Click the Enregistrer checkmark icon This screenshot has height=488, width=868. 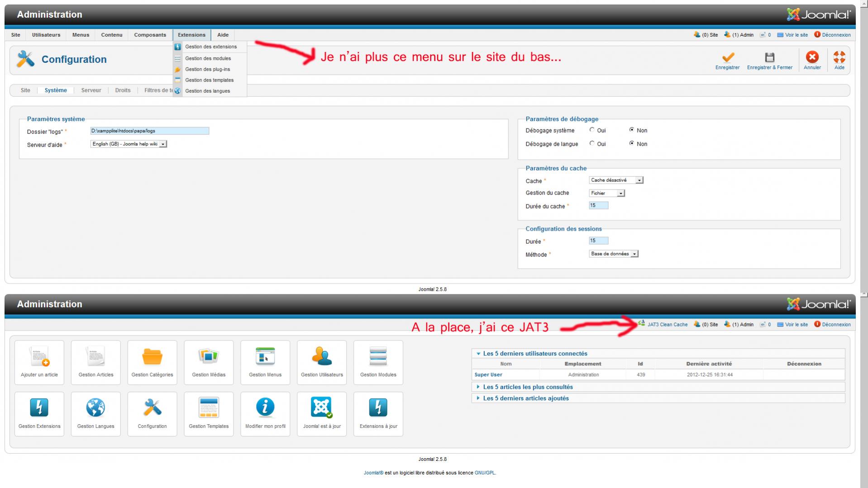point(728,57)
